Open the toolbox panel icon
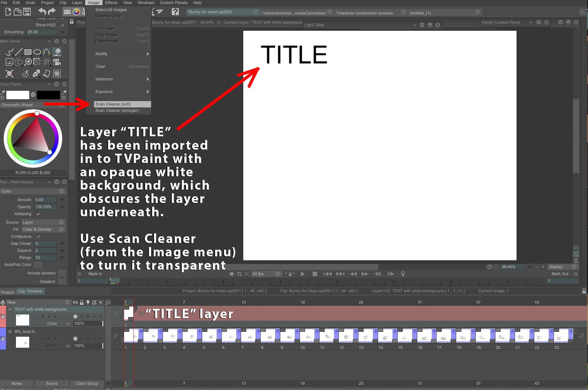 67,12
